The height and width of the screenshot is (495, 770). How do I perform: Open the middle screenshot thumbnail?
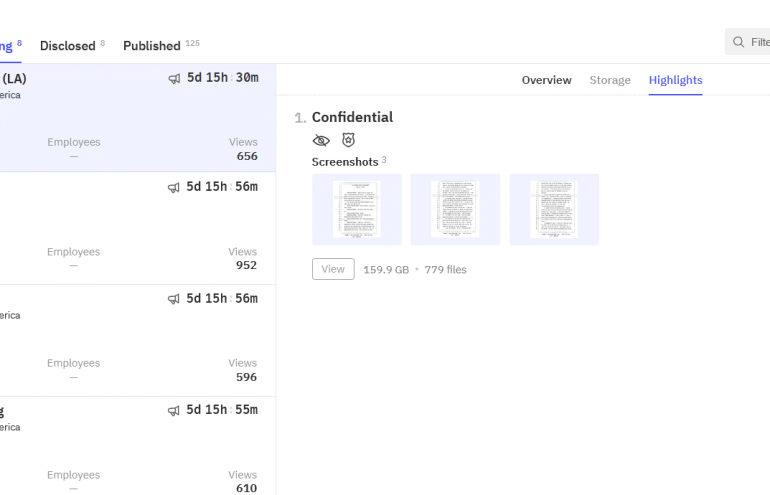pos(455,209)
